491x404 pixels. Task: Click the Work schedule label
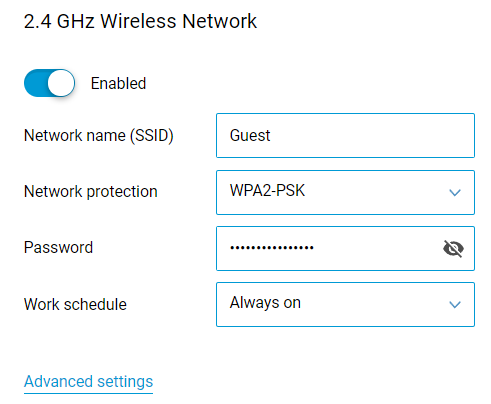coord(75,304)
